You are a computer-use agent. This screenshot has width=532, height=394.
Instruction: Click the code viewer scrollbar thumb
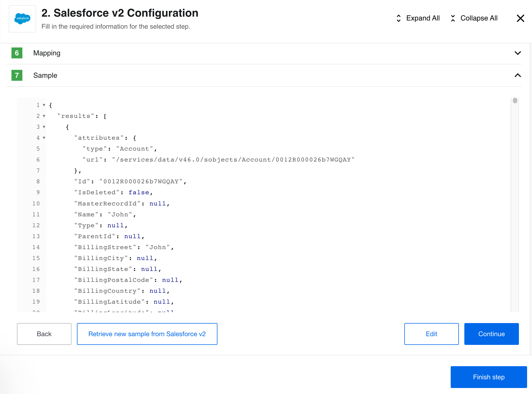click(x=515, y=101)
